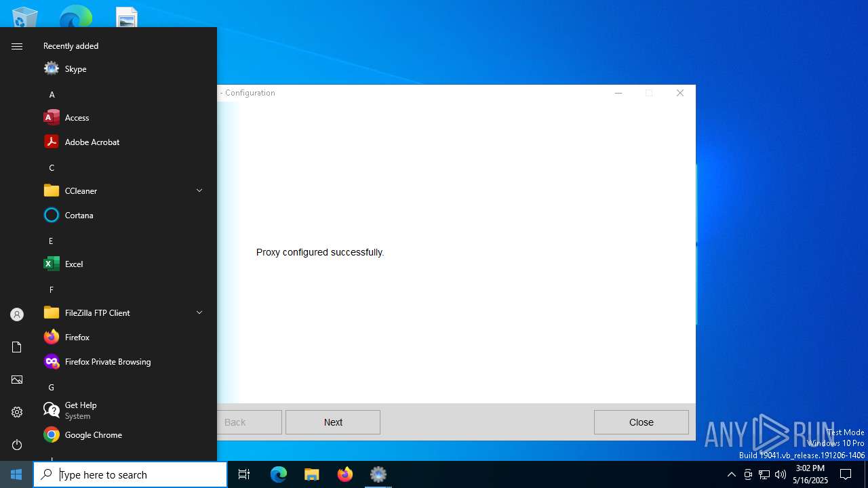This screenshot has height=488, width=868.
Task: Open Skype from Recently added
Action: coord(125,69)
